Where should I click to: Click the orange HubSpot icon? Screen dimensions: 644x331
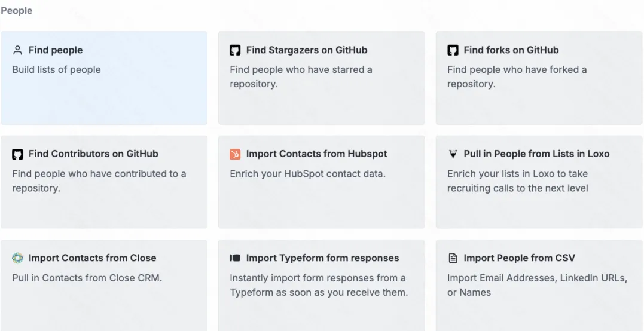[235, 154]
